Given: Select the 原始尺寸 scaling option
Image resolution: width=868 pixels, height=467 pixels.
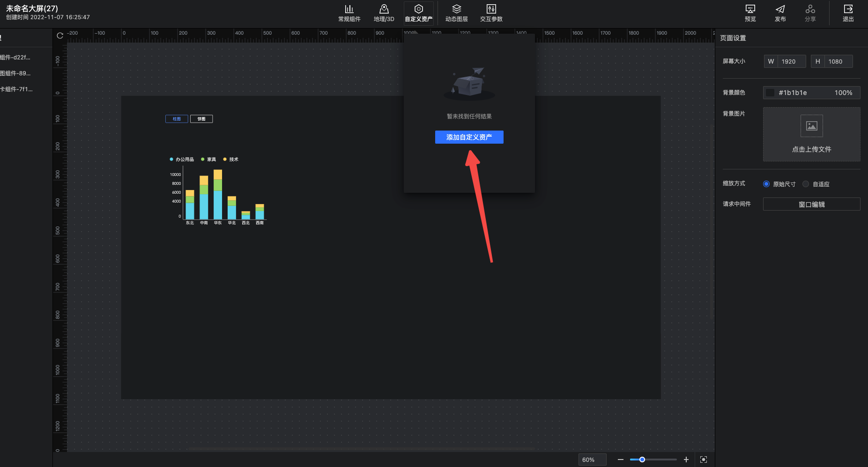Looking at the screenshot, I should click(766, 184).
